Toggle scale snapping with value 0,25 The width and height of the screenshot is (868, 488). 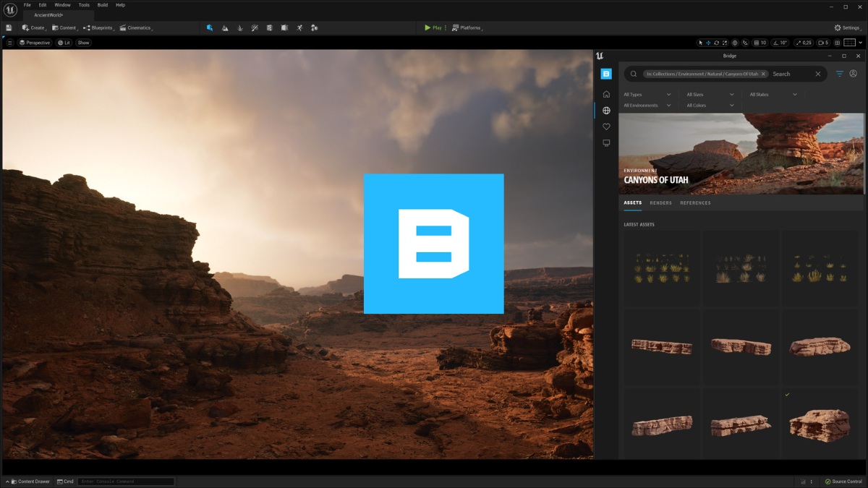[803, 43]
